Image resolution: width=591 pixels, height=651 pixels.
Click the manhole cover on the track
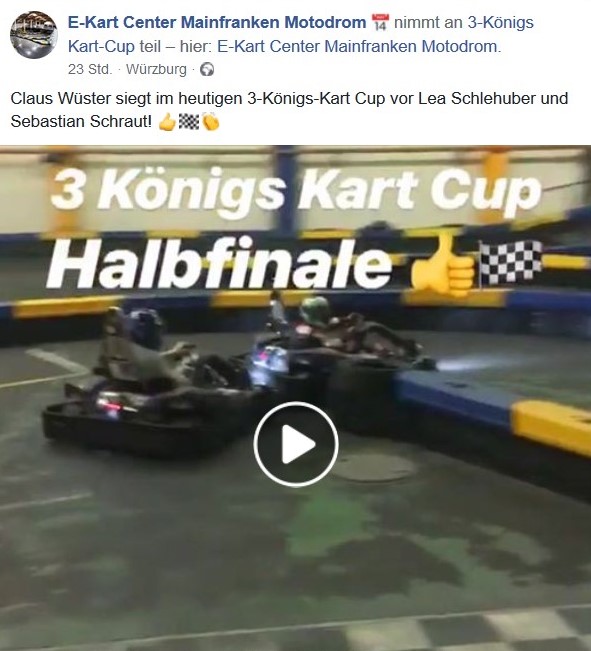(373, 467)
